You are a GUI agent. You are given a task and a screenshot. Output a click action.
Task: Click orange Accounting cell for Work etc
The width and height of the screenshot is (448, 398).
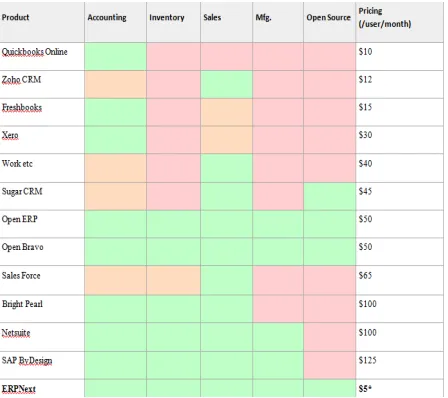tap(115, 168)
